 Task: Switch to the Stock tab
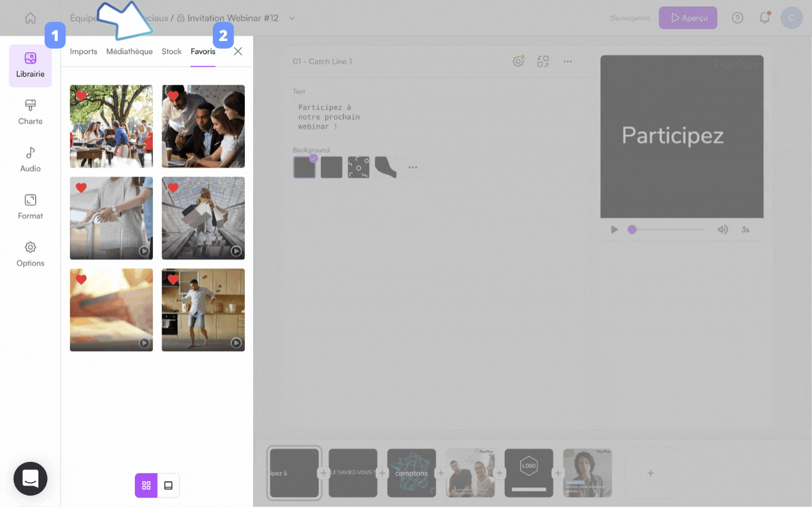(x=172, y=52)
